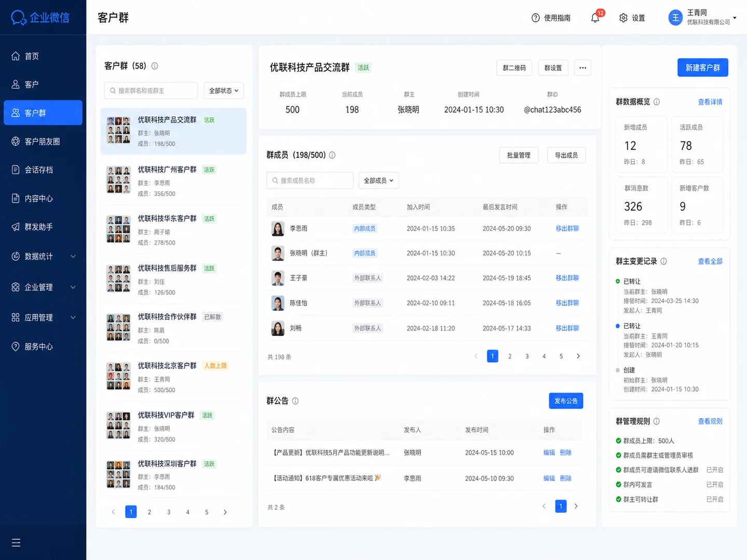This screenshot has height=560, width=747.
Task: Select the 优联科技广州客户群 list item
Action: tap(173, 181)
